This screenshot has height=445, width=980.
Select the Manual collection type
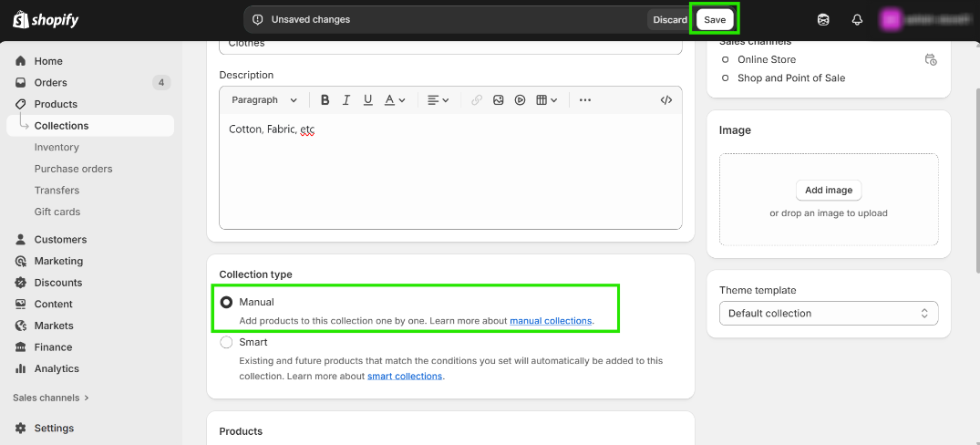(225, 303)
